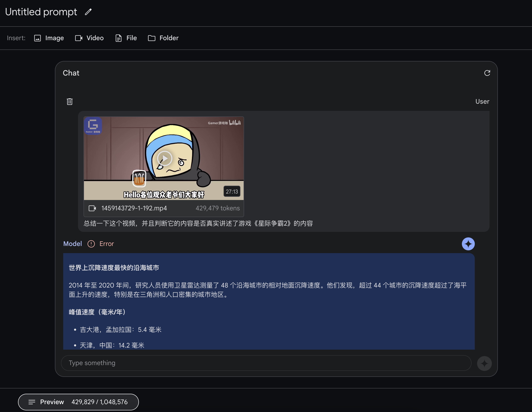Click the bullet 吉大港，孟加拉国：5.4 毫米
The width and height of the screenshot is (532, 412).
pos(121,330)
